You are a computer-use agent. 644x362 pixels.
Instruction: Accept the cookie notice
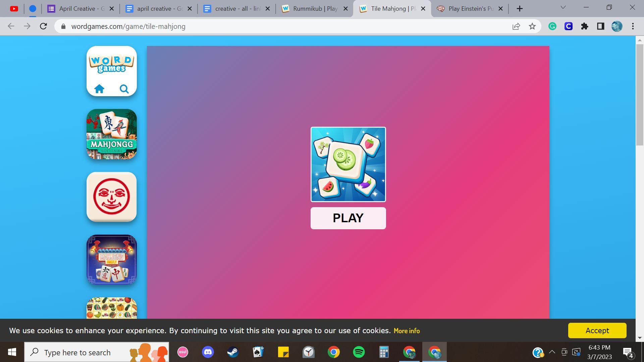tap(597, 330)
